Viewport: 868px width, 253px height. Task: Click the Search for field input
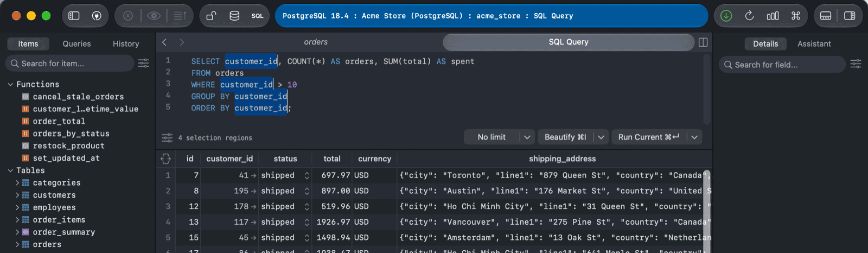[782, 65]
